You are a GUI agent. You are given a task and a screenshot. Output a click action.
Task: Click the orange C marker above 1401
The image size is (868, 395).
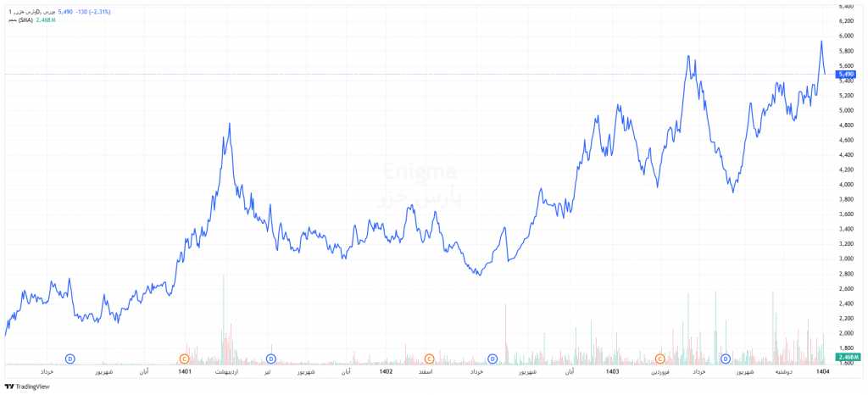click(x=184, y=359)
